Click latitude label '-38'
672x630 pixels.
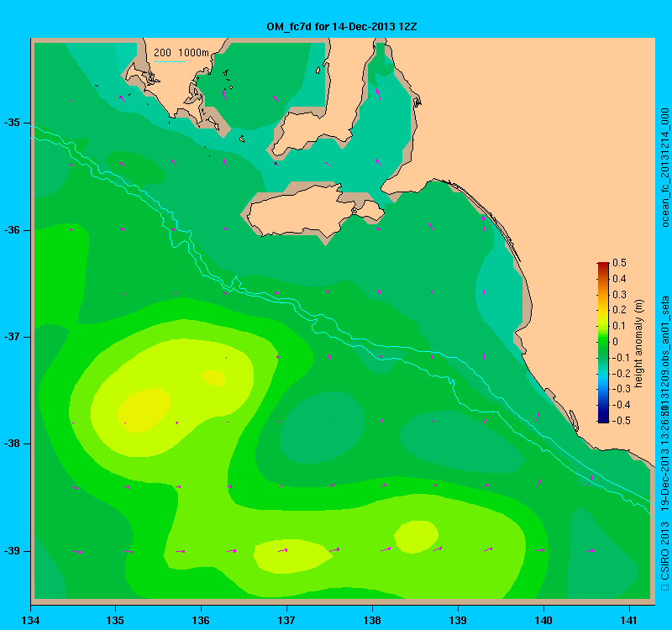coord(12,444)
